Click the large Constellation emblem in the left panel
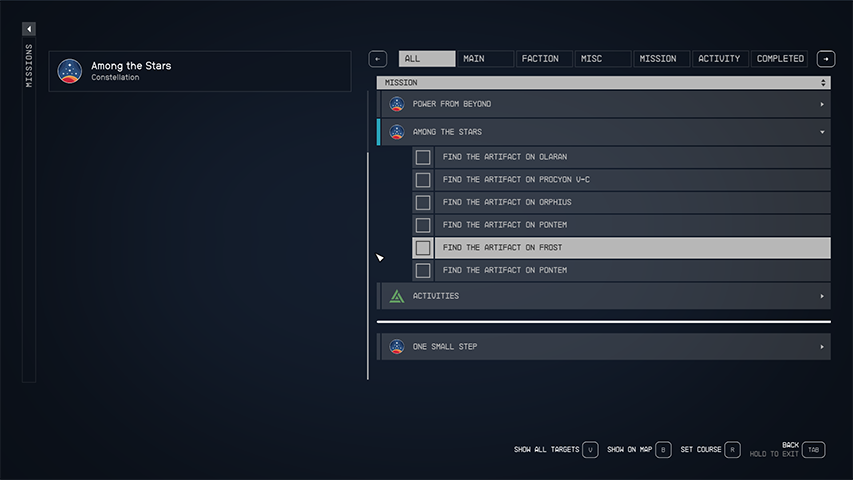This screenshot has height=480, width=853. pos(70,71)
